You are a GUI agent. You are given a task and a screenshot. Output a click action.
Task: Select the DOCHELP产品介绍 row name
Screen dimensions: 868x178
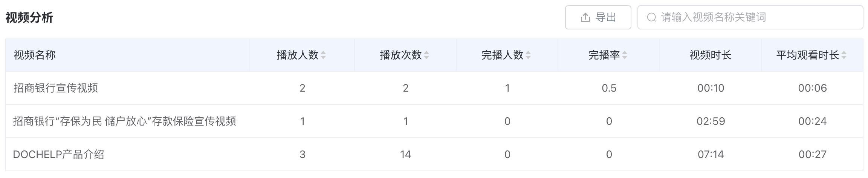pos(58,155)
